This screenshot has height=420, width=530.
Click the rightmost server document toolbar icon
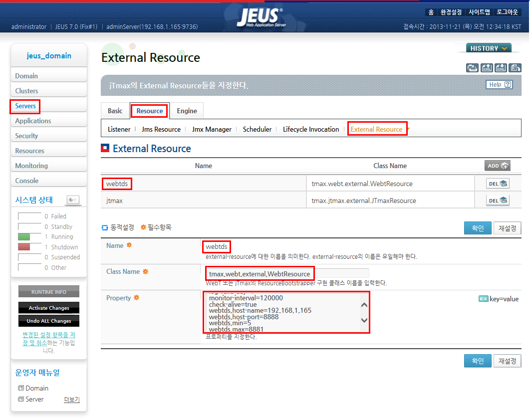click(516, 68)
